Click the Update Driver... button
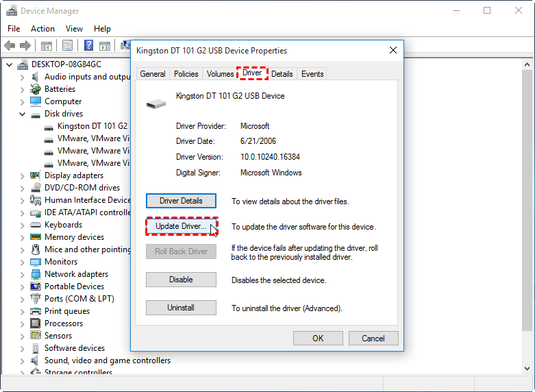Screen dimensions: 535x392 181,226
